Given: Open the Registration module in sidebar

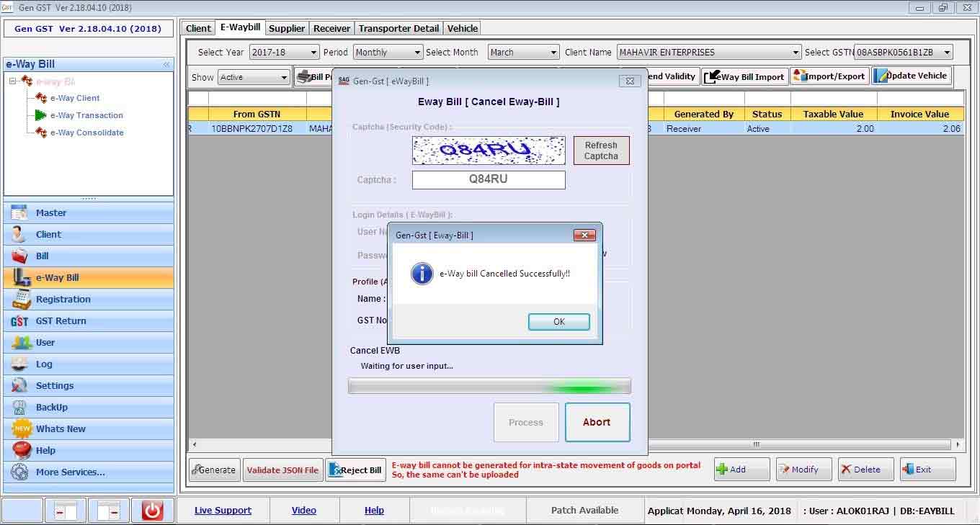Looking at the screenshot, I should pyautogui.click(x=63, y=300).
